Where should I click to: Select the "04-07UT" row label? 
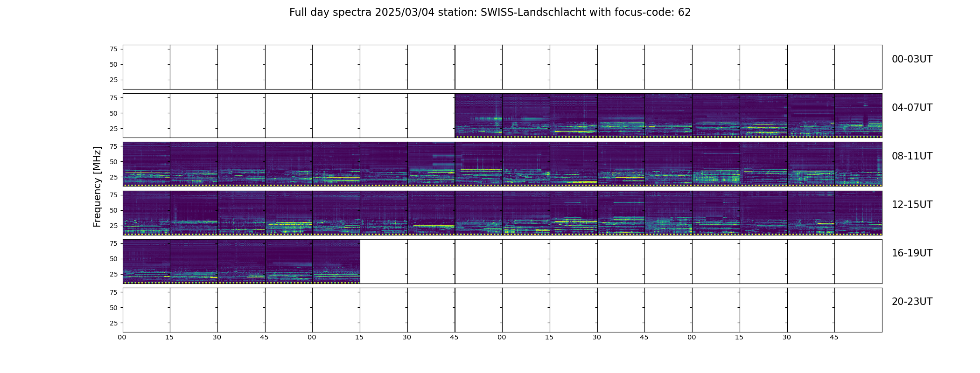coord(912,108)
